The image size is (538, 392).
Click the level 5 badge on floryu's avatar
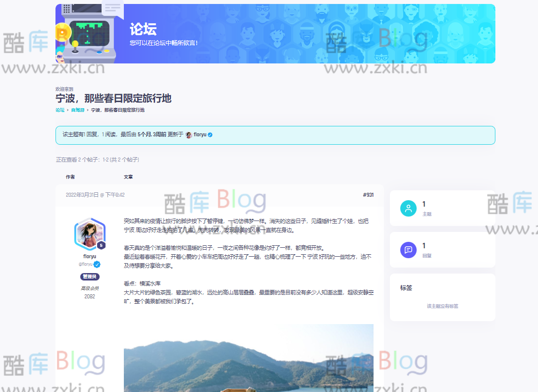[101, 245]
